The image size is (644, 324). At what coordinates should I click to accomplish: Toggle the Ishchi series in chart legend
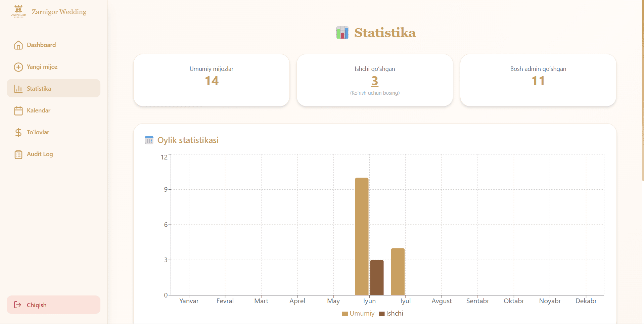tap(391, 314)
